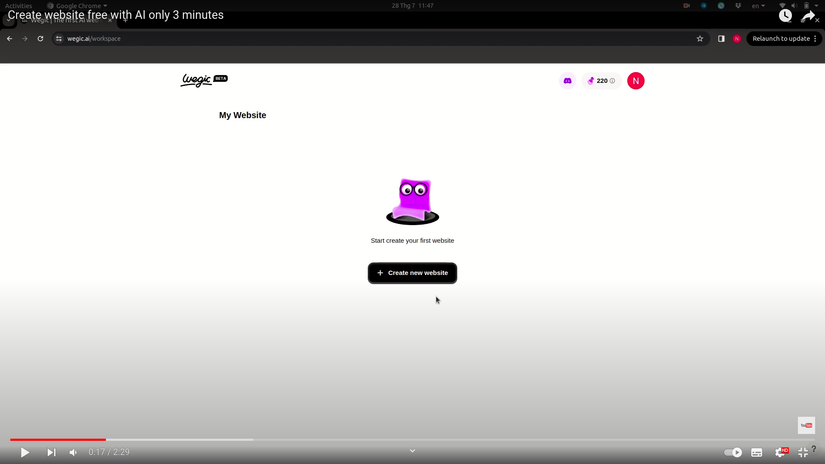Open Activities overview

click(18, 5)
